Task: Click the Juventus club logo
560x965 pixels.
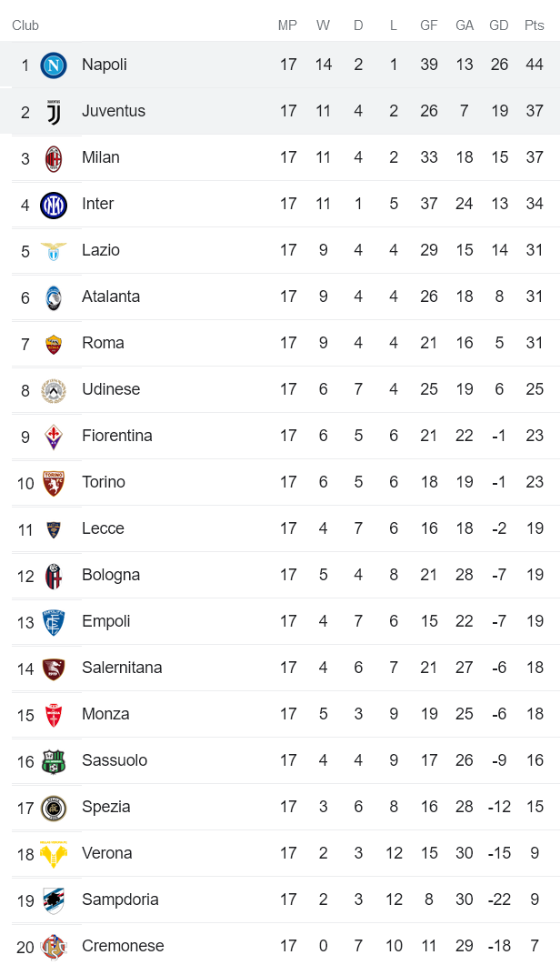Action: tap(54, 112)
